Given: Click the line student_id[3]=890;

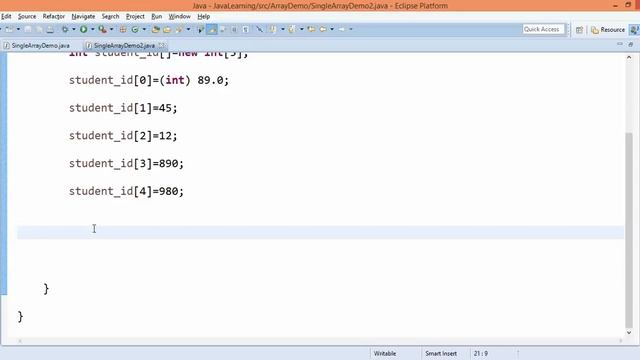Looking at the screenshot, I should [126, 163].
